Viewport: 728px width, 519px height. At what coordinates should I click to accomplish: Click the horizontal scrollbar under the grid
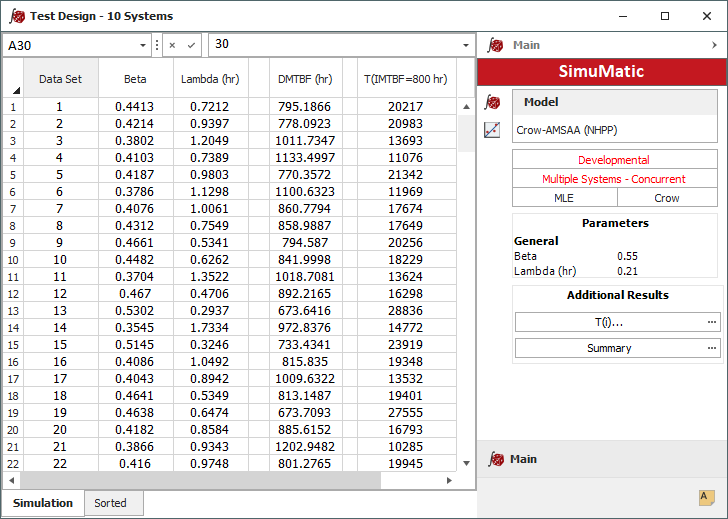[200, 480]
